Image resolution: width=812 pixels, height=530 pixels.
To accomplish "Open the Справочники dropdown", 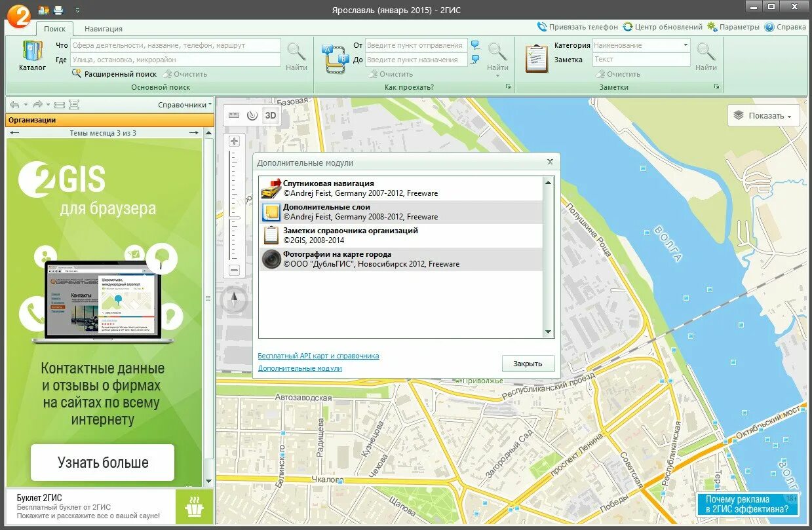I will (185, 105).
